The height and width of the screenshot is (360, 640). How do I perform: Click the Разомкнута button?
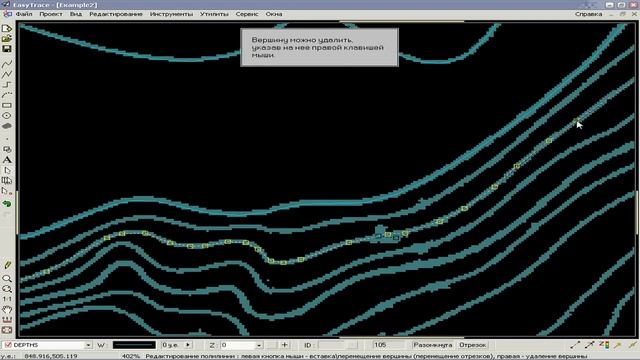point(433,345)
